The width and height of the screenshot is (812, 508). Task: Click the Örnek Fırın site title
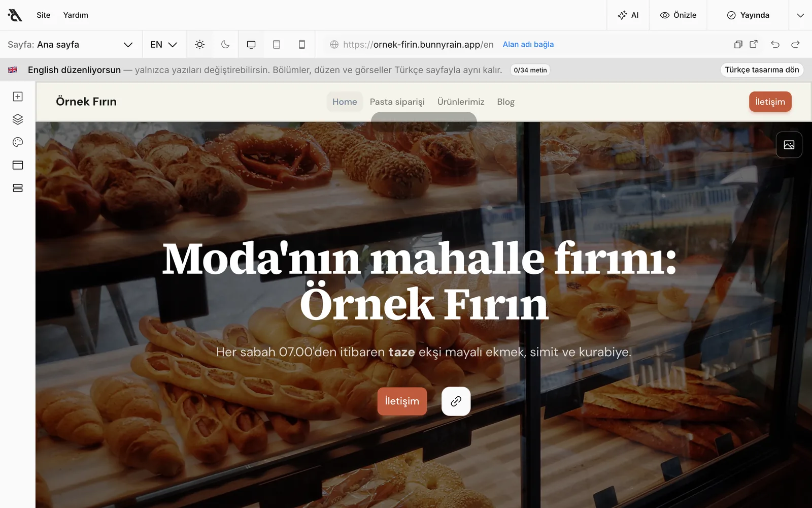(86, 102)
